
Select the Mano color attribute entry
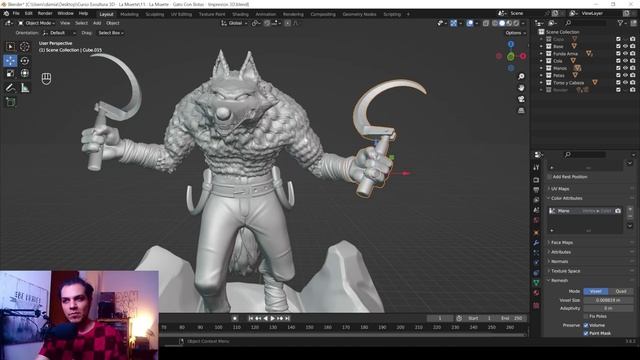pyautogui.click(x=585, y=211)
